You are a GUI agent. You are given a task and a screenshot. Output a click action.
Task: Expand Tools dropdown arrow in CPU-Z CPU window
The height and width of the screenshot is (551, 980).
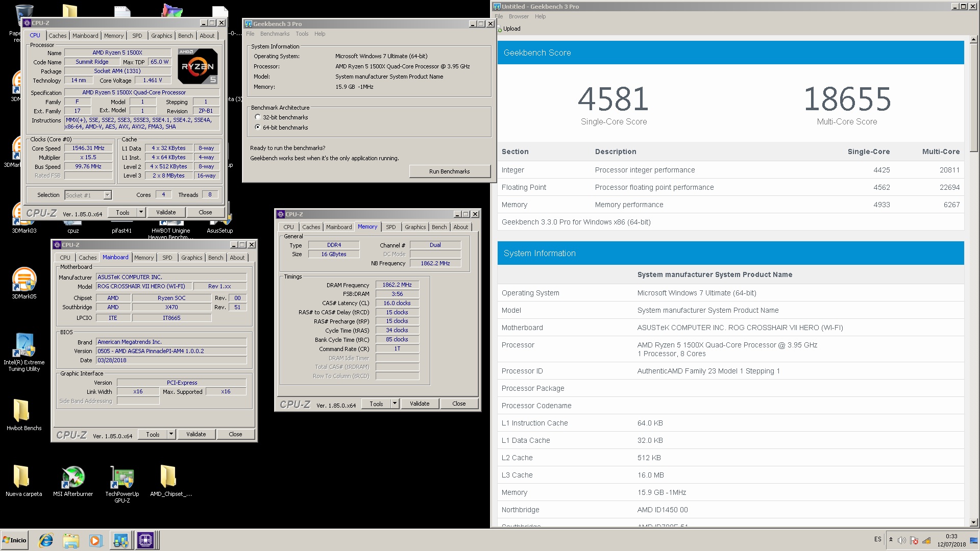(141, 212)
